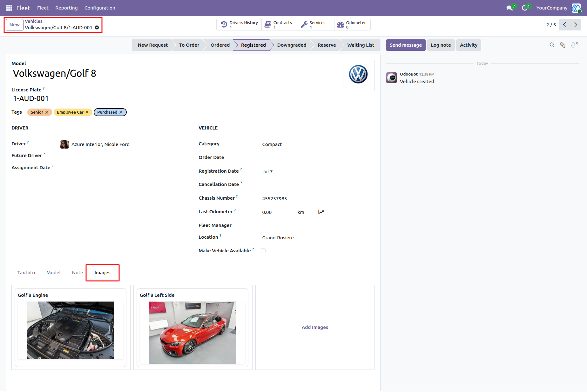The width and height of the screenshot is (587, 392).
Task: Open the gear actions menu beside record name
Action: pos(97,28)
